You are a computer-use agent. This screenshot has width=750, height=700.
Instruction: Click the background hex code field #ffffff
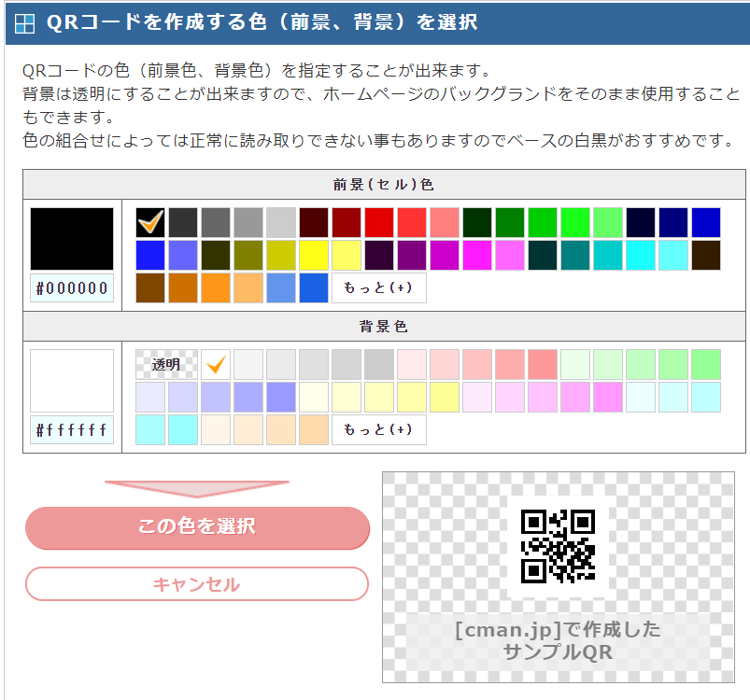pos(72,430)
